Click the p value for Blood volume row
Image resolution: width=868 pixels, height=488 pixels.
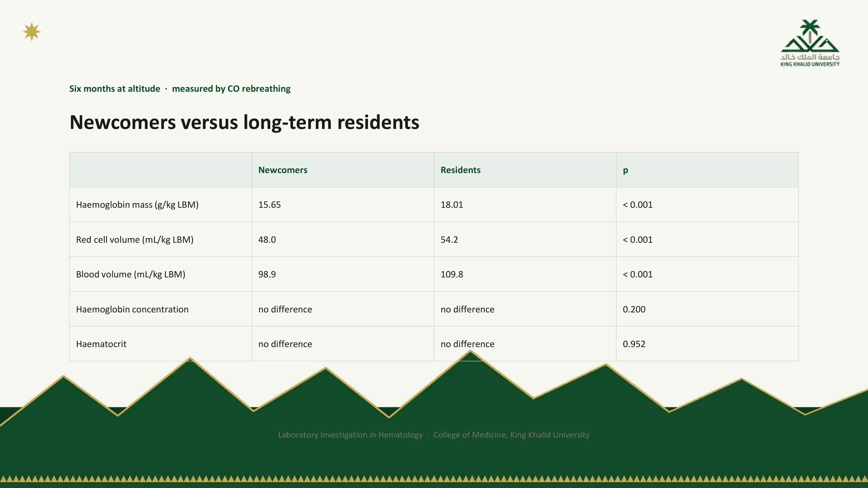coord(637,275)
